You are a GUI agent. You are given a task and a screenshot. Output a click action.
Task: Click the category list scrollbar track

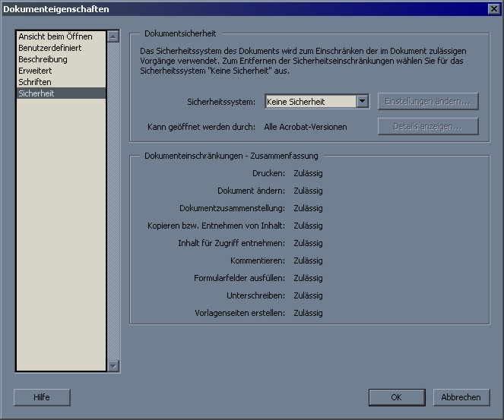pos(113,201)
